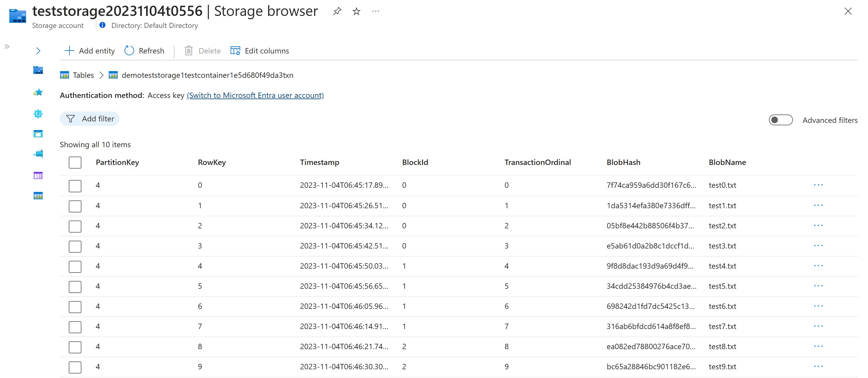Click the Delete icon
Screen dimensions: 868x378
[x=188, y=50]
